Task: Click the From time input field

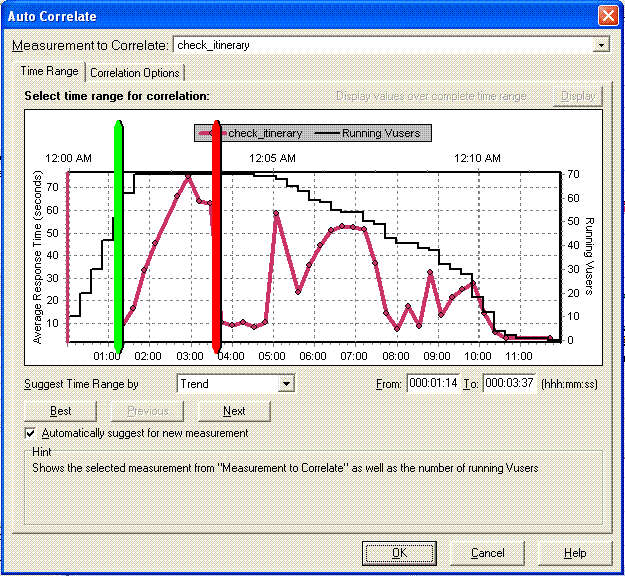Action: click(x=432, y=383)
